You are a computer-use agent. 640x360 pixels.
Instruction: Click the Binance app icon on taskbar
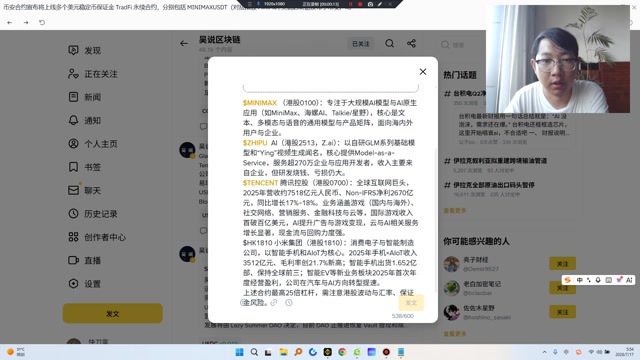click(327, 352)
